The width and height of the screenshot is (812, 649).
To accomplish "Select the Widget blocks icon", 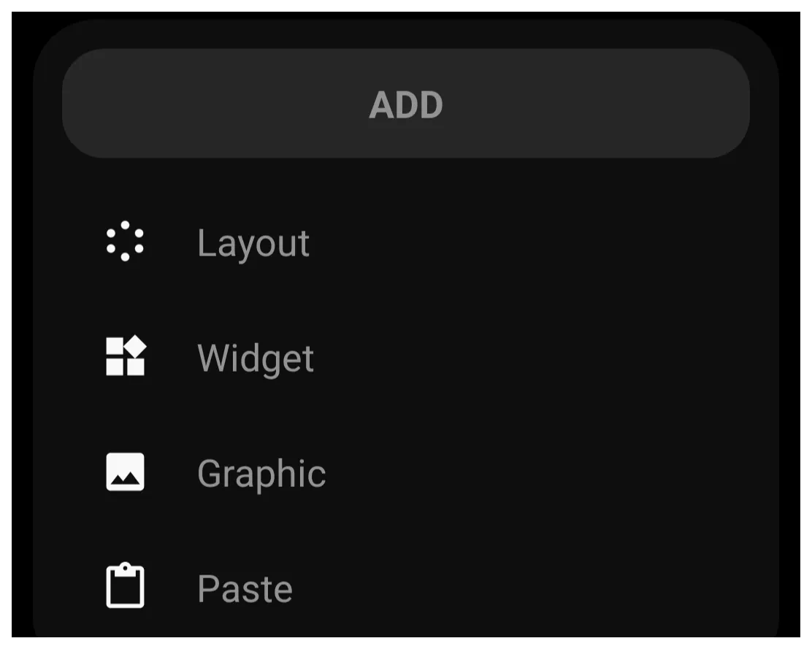I will coord(126,356).
